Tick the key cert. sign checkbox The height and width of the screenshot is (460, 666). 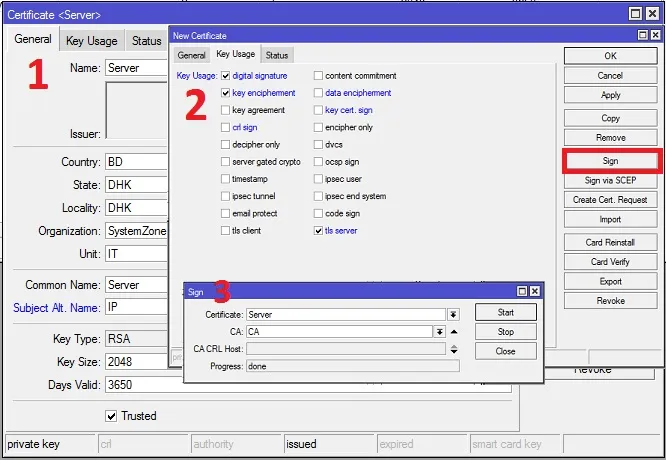318,110
